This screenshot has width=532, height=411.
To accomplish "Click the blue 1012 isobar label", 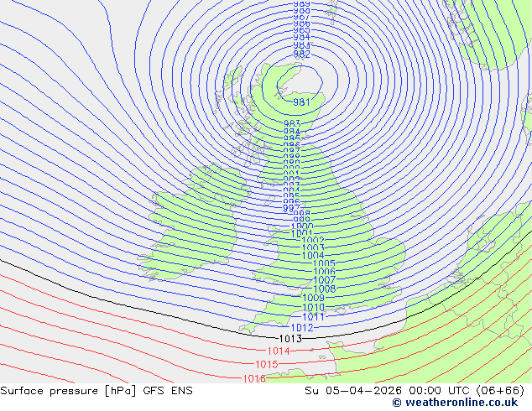I will click(302, 328).
